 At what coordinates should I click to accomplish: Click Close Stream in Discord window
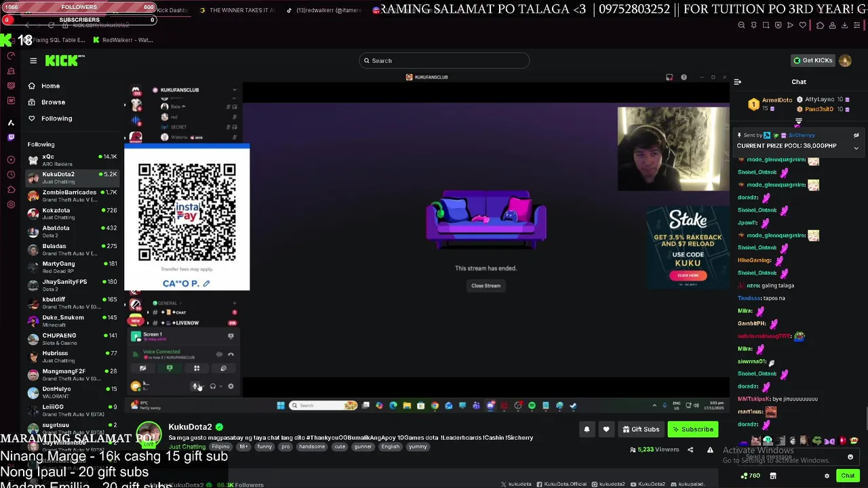[x=486, y=286]
